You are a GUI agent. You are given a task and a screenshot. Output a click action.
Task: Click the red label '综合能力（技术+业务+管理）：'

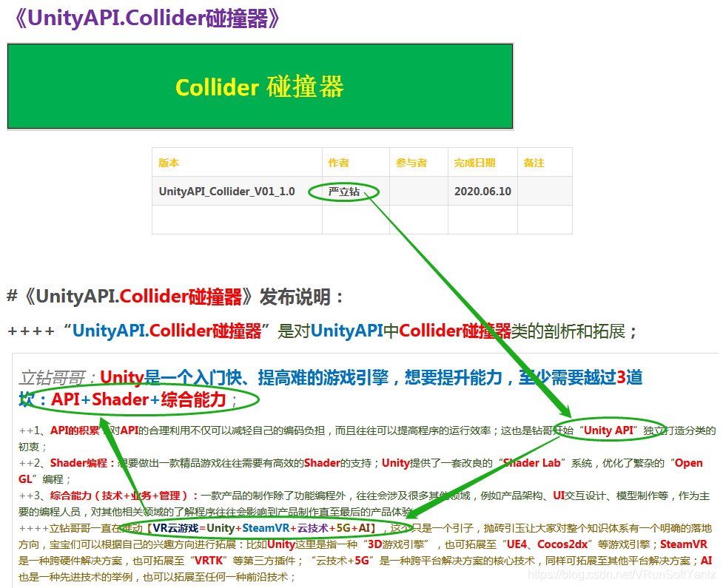124,496
